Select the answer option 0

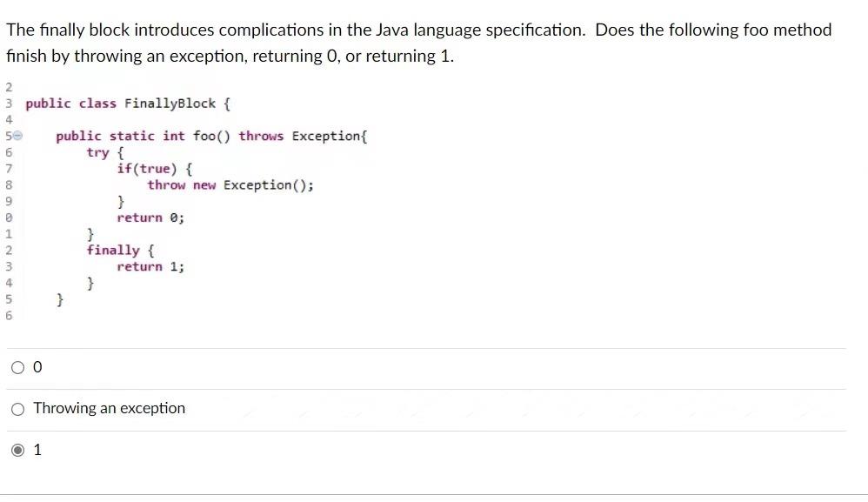(x=18, y=367)
